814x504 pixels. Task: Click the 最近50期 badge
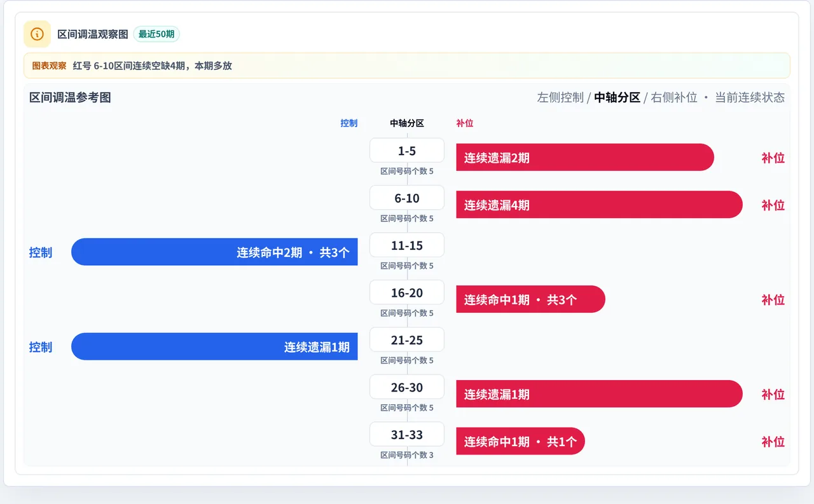tap(156, 34)
